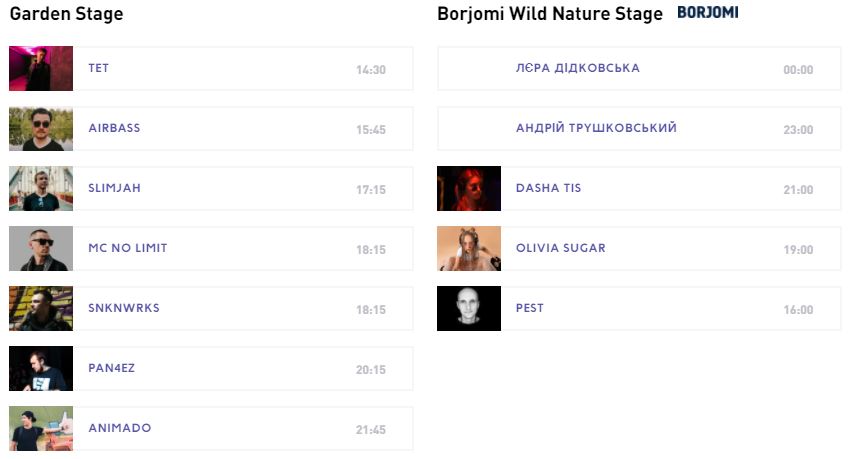Click the TET artist thumbnail photo
Screen dimensions: 853x459
pos(41,69)
